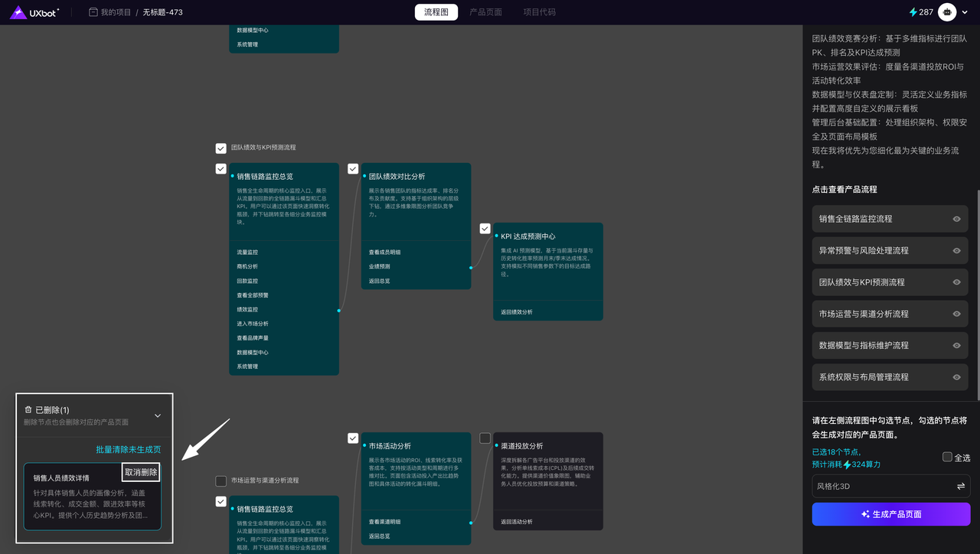
Task: Click the folder icon beside 我的项目
Action: pyautogui.click(x=93, y=12)
